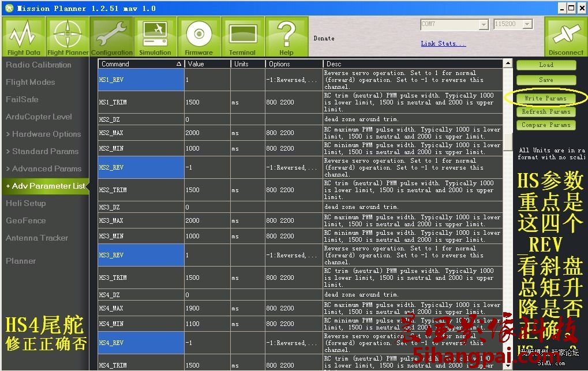Click the Refresh Params button
The height and width of the screenshot is (371, 588).
tap(546, 112)
